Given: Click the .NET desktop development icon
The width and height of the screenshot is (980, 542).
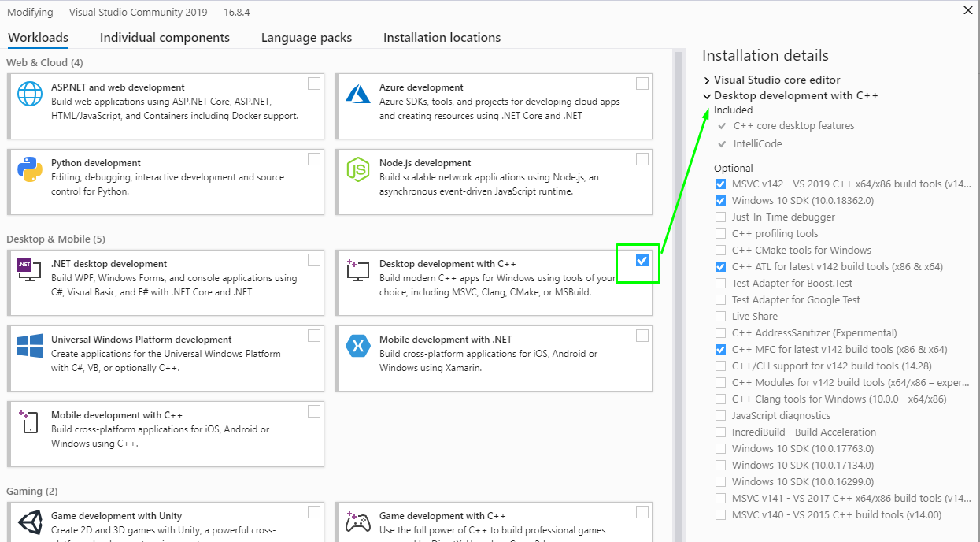Looking at the screenshot, I should [30, 270].
